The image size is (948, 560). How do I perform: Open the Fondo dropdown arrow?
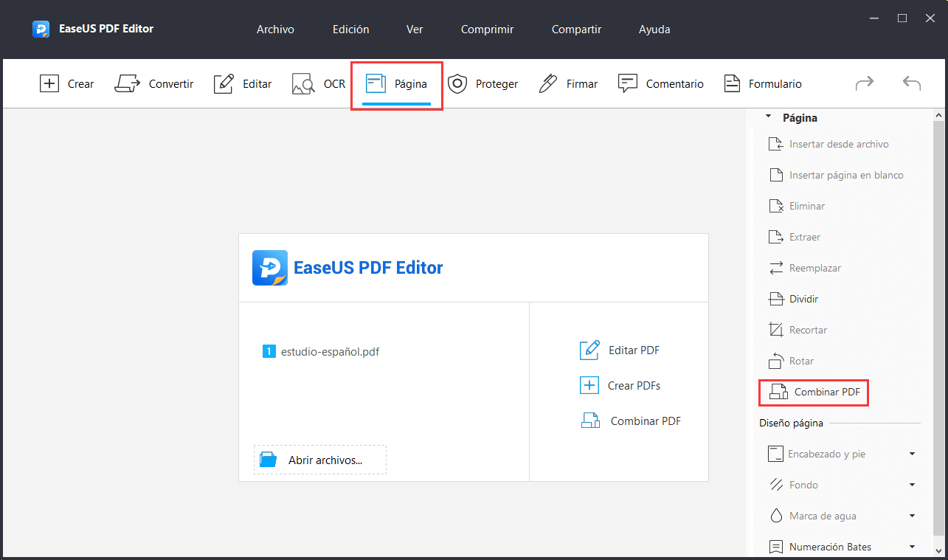tap(912, 485)
